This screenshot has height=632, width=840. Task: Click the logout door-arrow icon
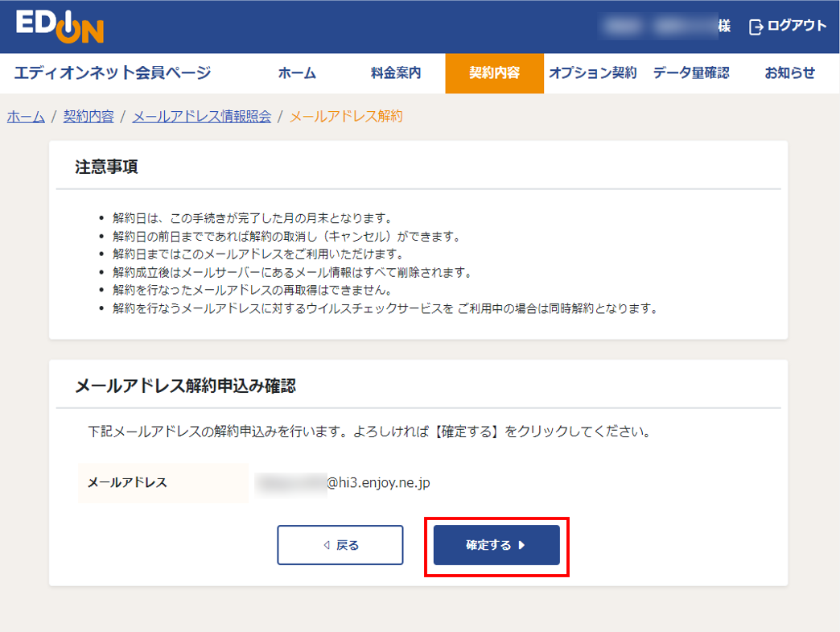756,27
